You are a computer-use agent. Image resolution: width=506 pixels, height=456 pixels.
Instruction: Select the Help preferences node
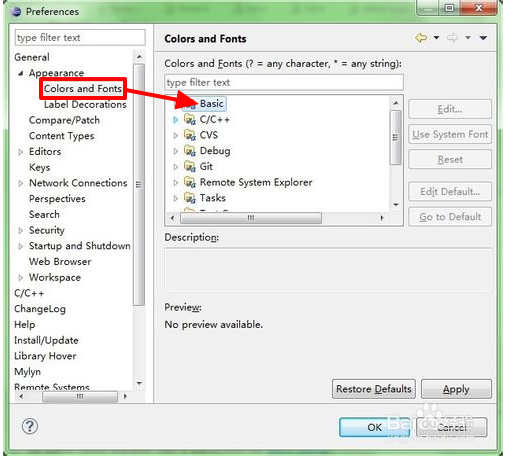pos(25,325)
